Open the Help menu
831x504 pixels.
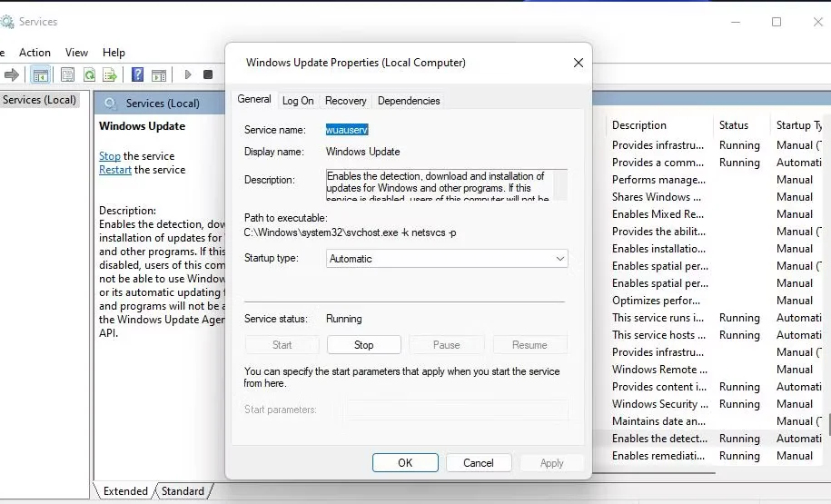point(114,53)
